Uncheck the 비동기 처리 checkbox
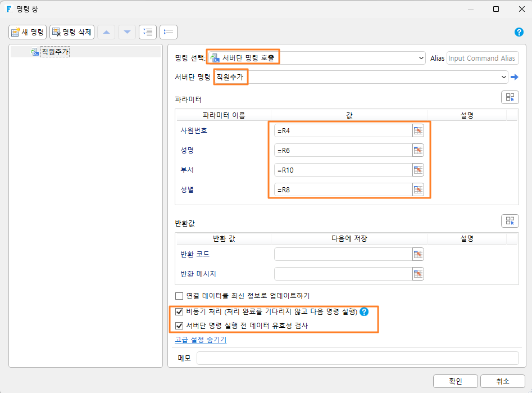532x393 pixels. click(179, 311)
